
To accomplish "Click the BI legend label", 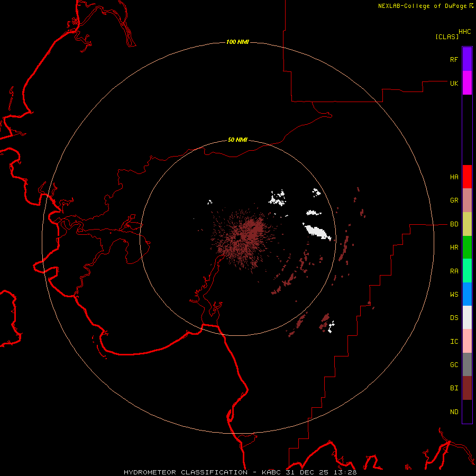I will pyautogui.click(x=454, y=388).
